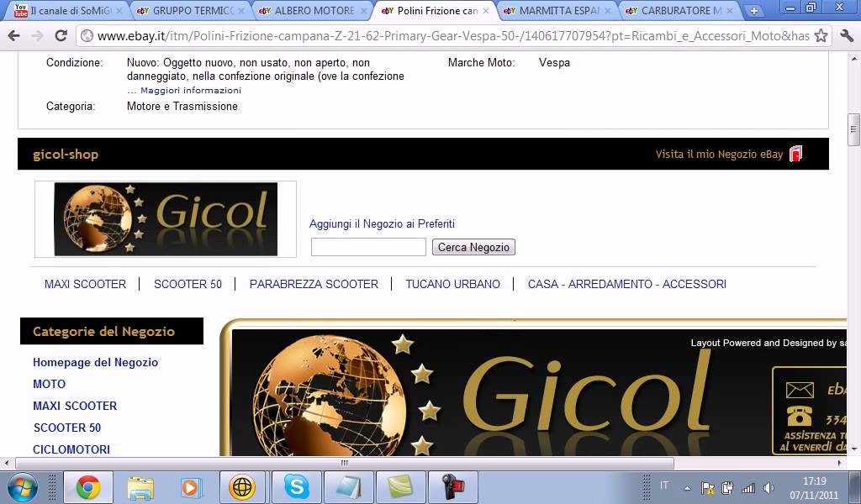The image size is (861, 504).
Task: Show hidden system tray icons
Action: pos(687,487)
